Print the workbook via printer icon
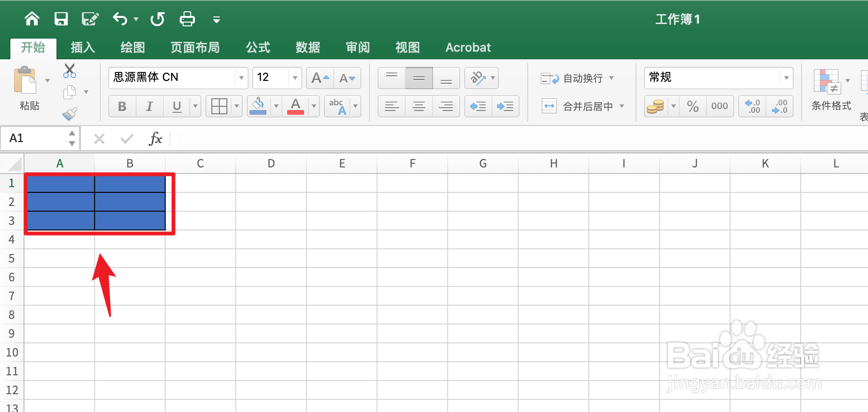 point(187,19)
